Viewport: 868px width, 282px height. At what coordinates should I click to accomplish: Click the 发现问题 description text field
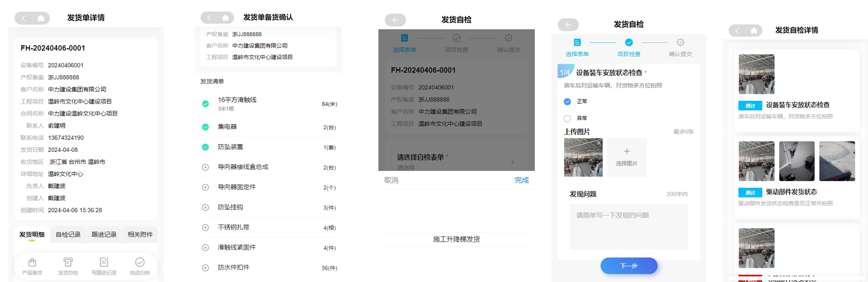tap(628, 227)
